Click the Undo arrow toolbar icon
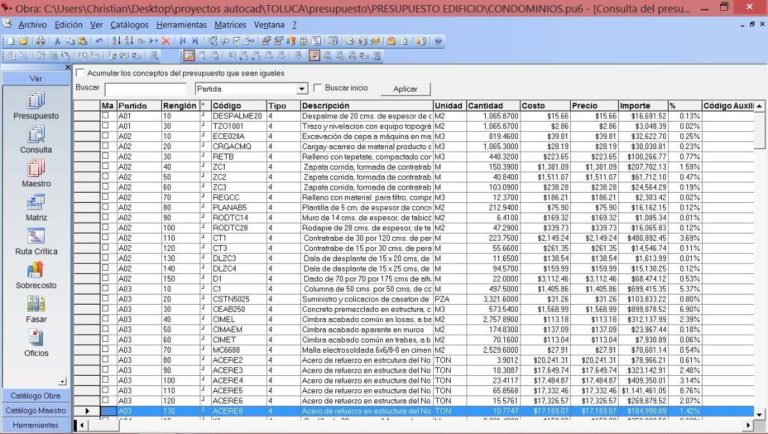Image resolution: width=768 pixels, height=434 pixels. tap(99, 41)
